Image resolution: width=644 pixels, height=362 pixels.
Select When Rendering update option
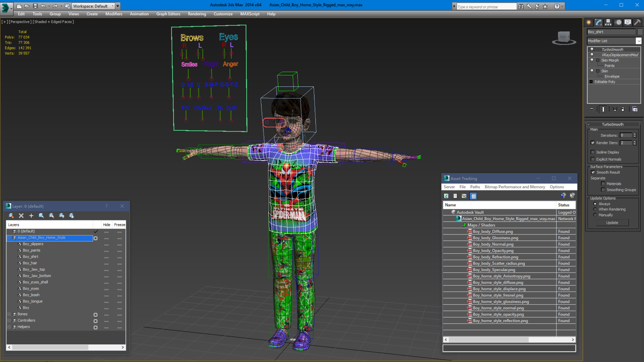(x=595, y=209)
